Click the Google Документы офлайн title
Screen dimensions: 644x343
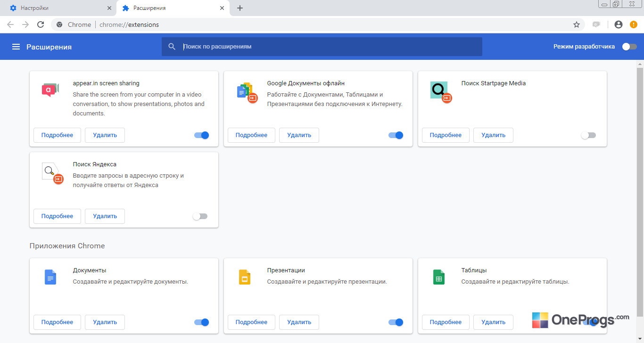[x=306, y=83]
